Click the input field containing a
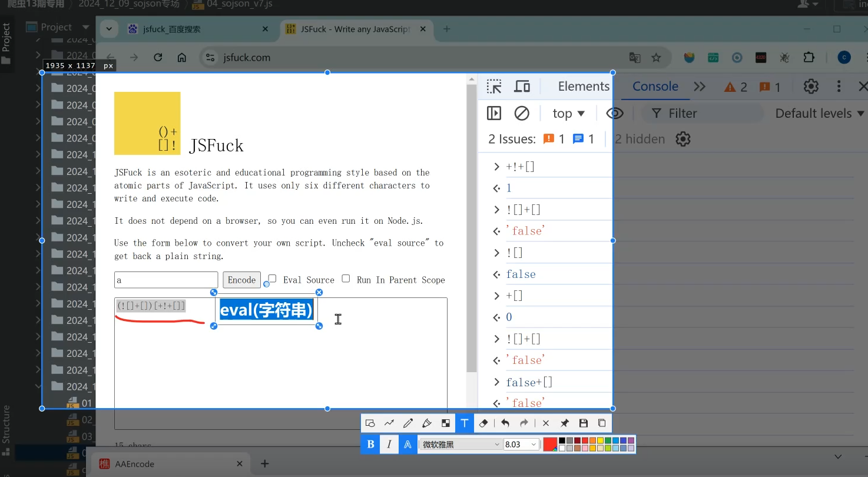 (x=166, y=280)
